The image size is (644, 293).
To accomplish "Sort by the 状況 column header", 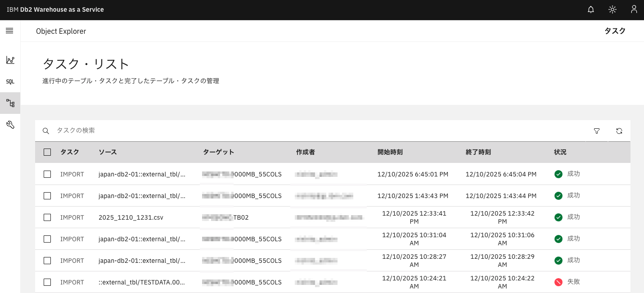I will click(x=560, y=152).
